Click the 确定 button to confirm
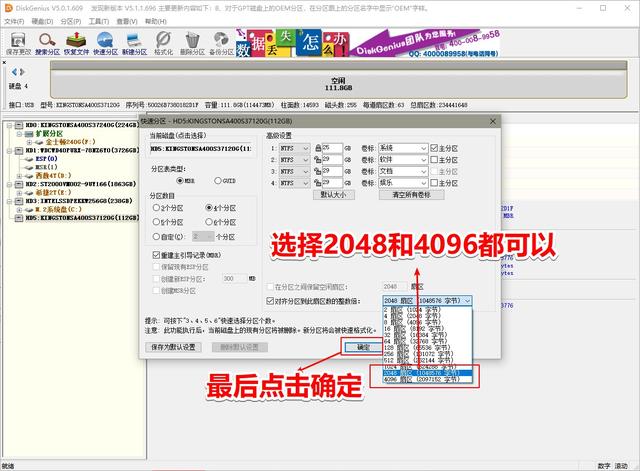This screenshot has width=640, height=471. pyautogui.click(x=363, y=347)
